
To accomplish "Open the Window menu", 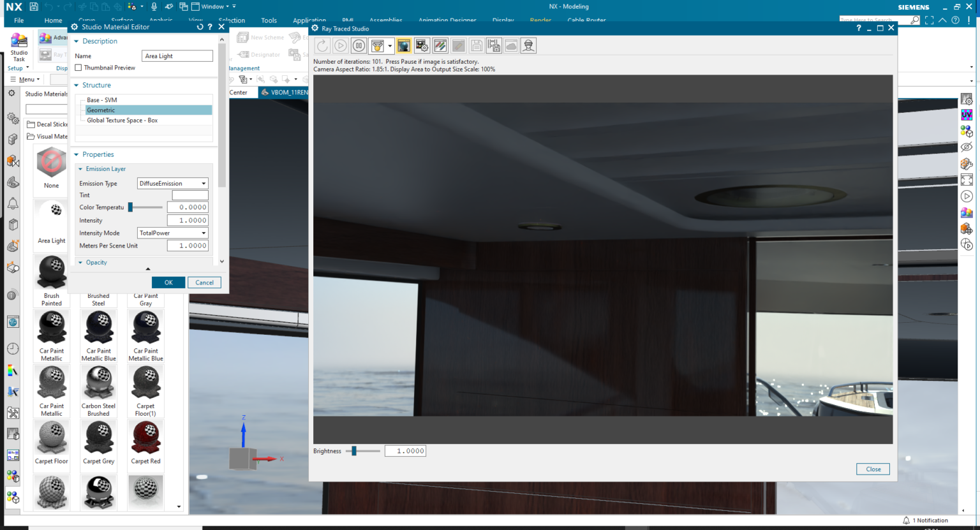I will [x=211, y=6].
